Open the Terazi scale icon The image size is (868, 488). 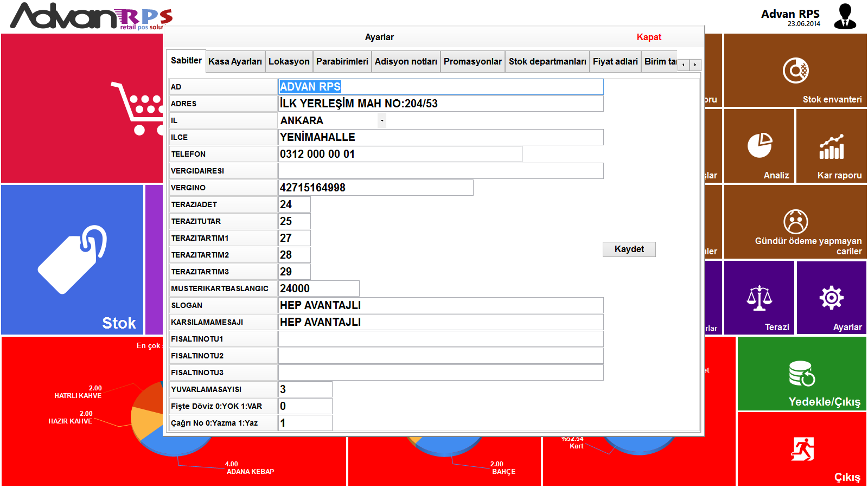pos(759,298)
